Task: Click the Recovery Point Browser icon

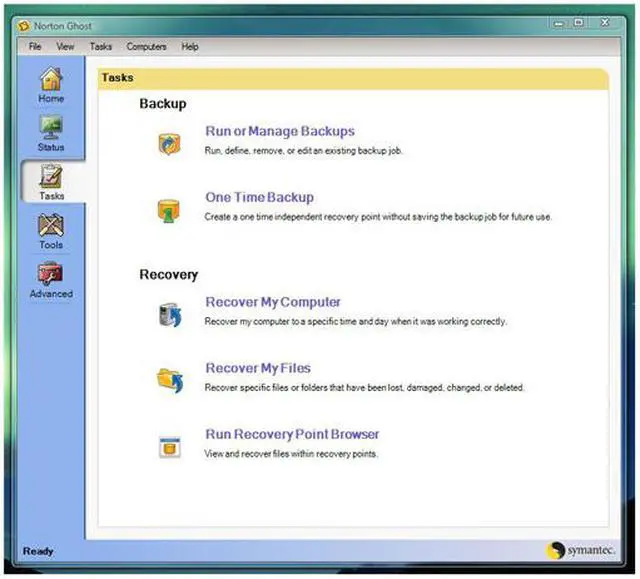Action: click(170, 447)
